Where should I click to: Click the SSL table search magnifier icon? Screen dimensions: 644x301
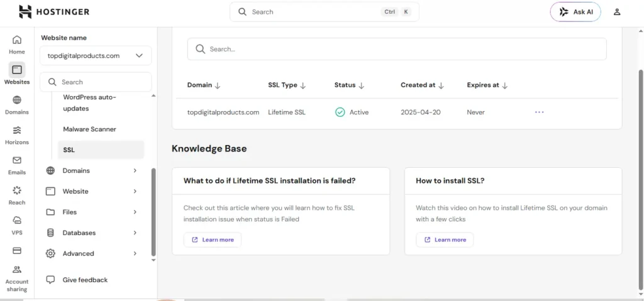coord(200,49)
